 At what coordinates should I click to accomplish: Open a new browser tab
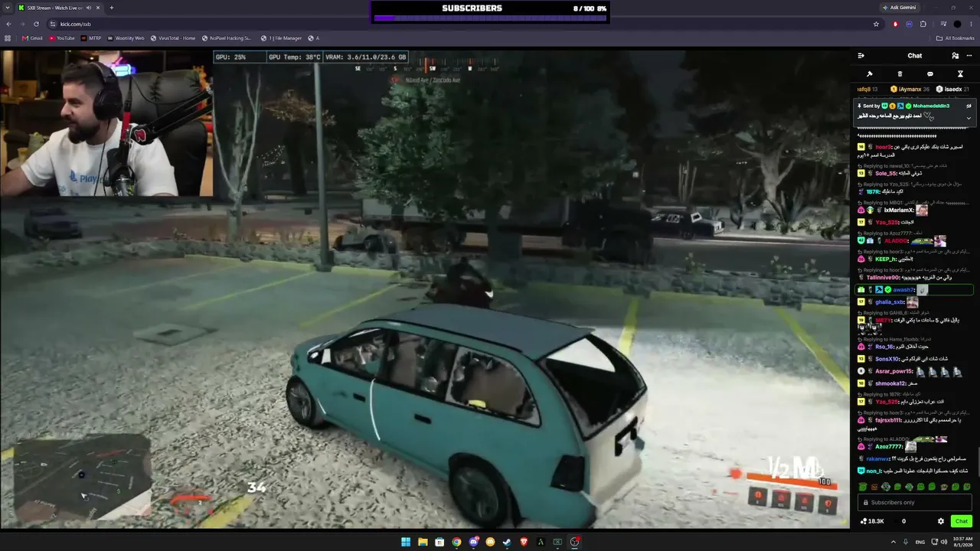coord(112,8)
